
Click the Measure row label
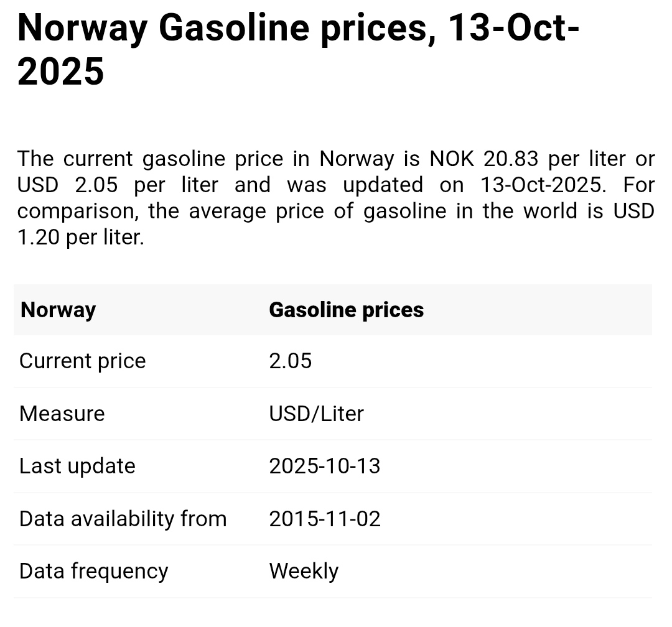point(62,414)
